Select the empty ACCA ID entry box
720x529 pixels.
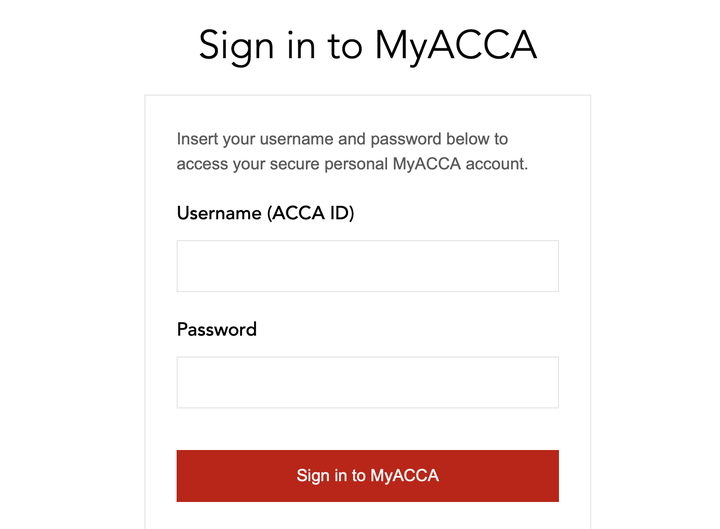point(367,266)
